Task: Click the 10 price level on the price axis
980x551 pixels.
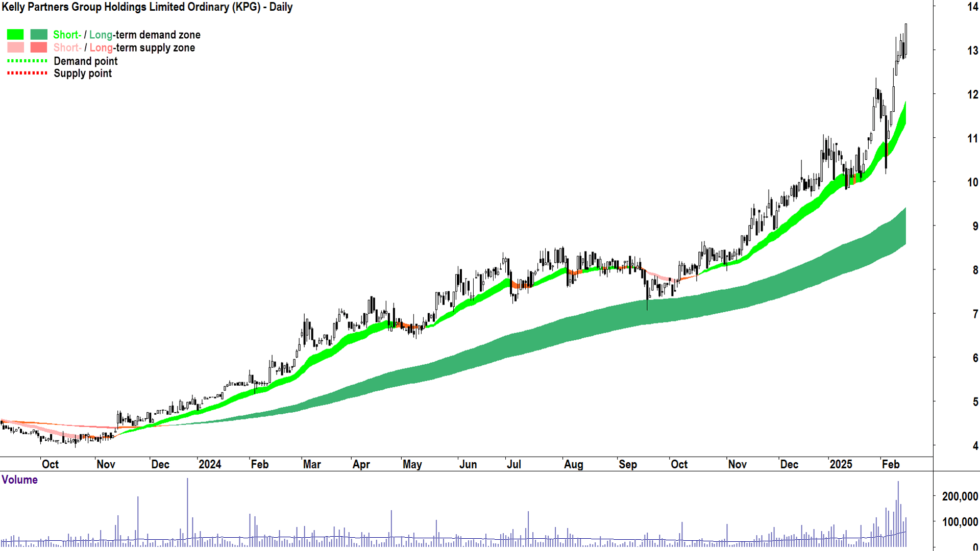Action: (x=972, y=182)
